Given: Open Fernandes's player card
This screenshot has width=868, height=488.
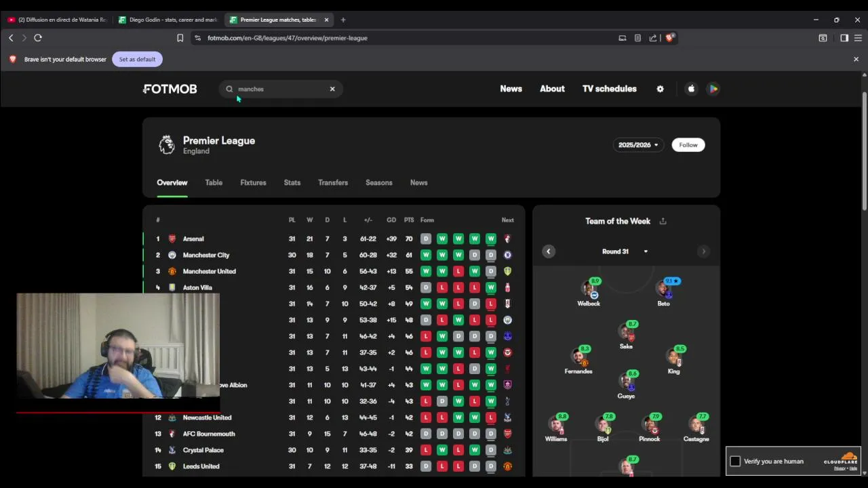Looking at the screenshot, I should tap(578, 360).
